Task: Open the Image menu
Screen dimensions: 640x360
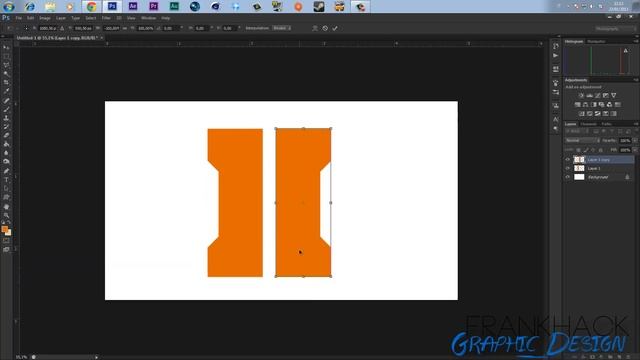Action: click(45, 18)
